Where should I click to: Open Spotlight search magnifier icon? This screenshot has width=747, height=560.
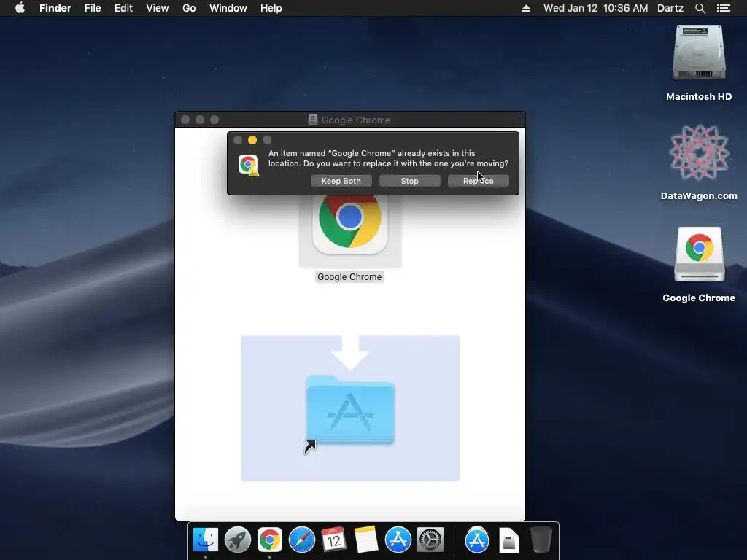pos(700,8)
